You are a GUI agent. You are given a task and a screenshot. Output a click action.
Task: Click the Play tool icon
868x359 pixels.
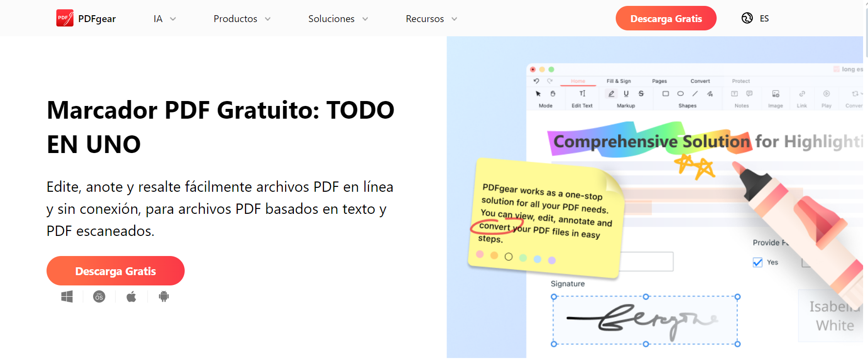pos(827,94)
